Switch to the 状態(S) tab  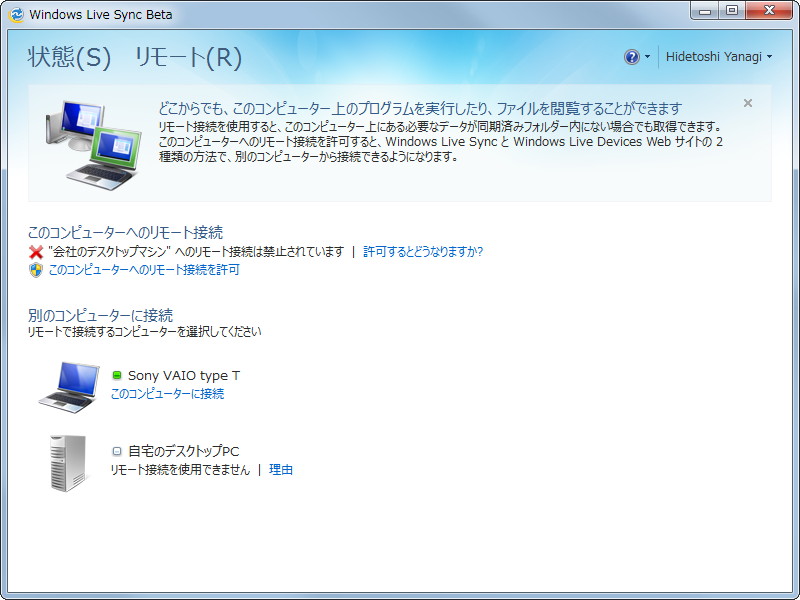point(69,57)
